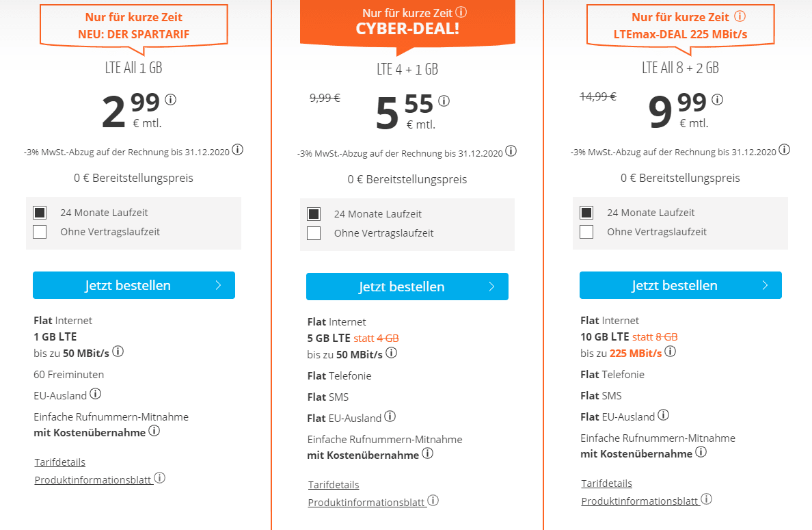
Task: Open info icon beside 9,99 € price
Action: click(717, 99)
